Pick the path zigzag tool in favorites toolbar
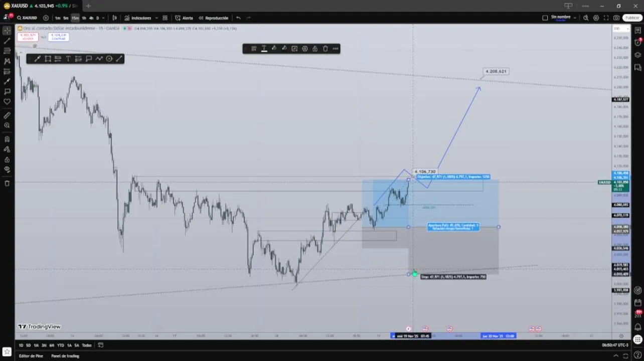 click(99, 59)
